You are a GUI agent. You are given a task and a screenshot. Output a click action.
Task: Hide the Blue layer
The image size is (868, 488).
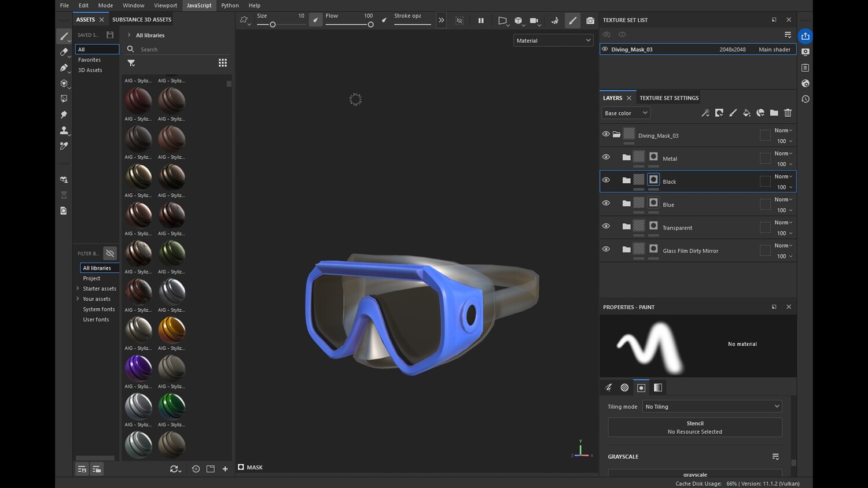(606, 204)
